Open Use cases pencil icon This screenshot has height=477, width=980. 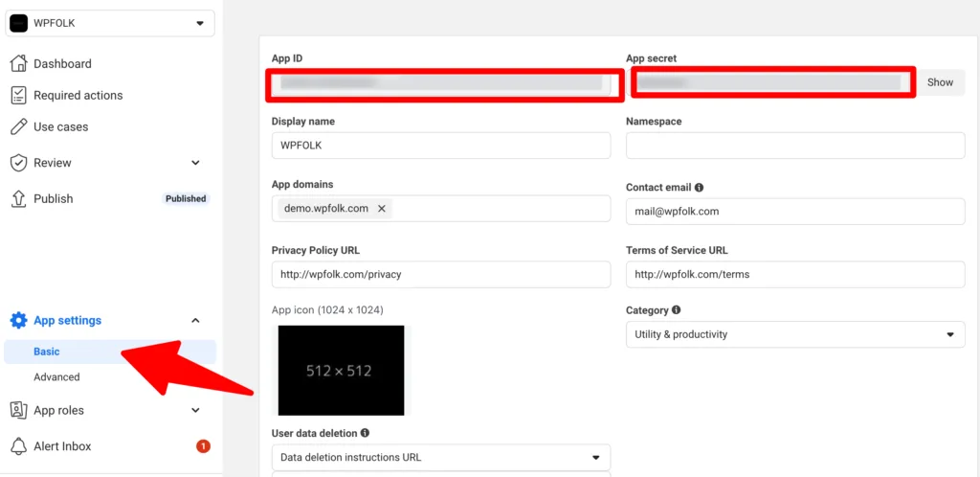[x=19, y=126]
